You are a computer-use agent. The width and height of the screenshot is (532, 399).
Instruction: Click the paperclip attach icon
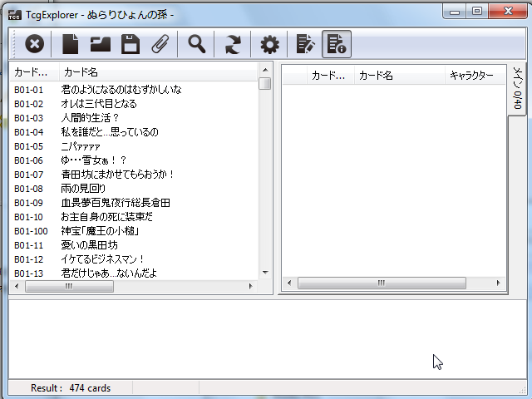[x=160, y=44]
